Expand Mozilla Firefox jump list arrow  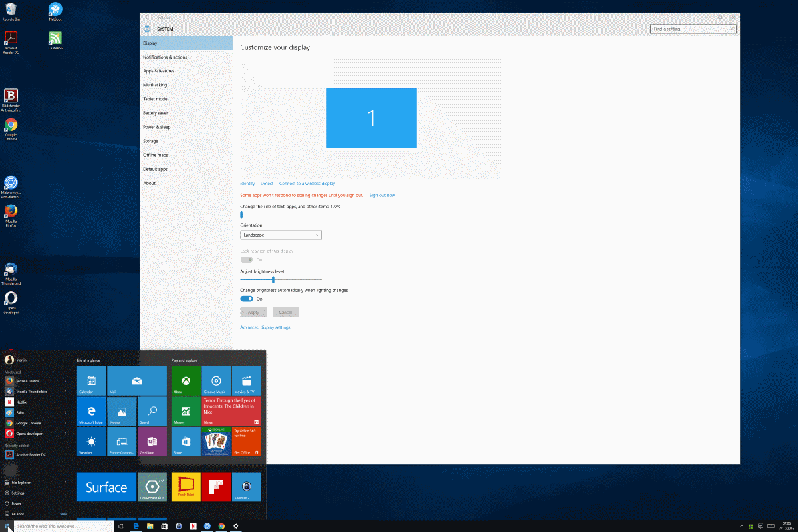coord(66,381)
